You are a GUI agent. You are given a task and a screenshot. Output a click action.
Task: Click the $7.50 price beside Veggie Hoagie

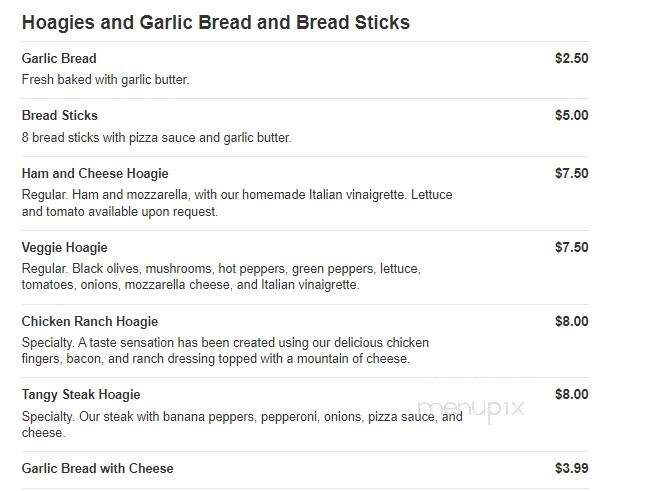(x=572, y=248)
